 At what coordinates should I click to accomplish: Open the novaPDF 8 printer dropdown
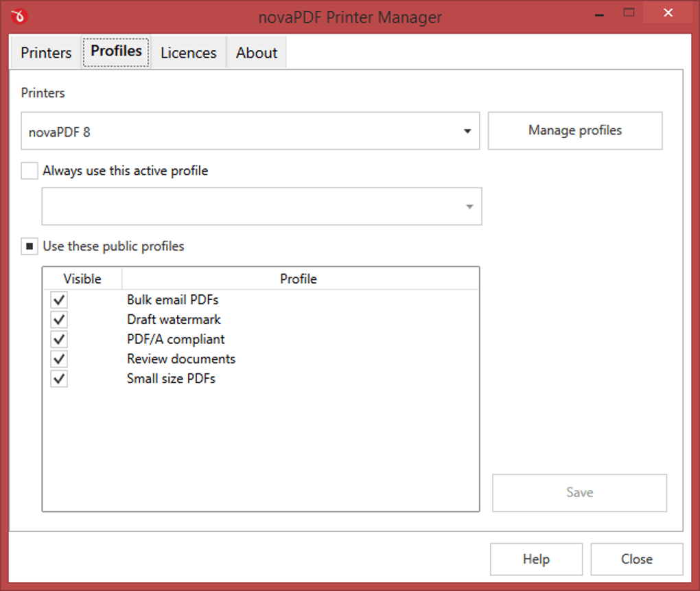tap(250, 131)
